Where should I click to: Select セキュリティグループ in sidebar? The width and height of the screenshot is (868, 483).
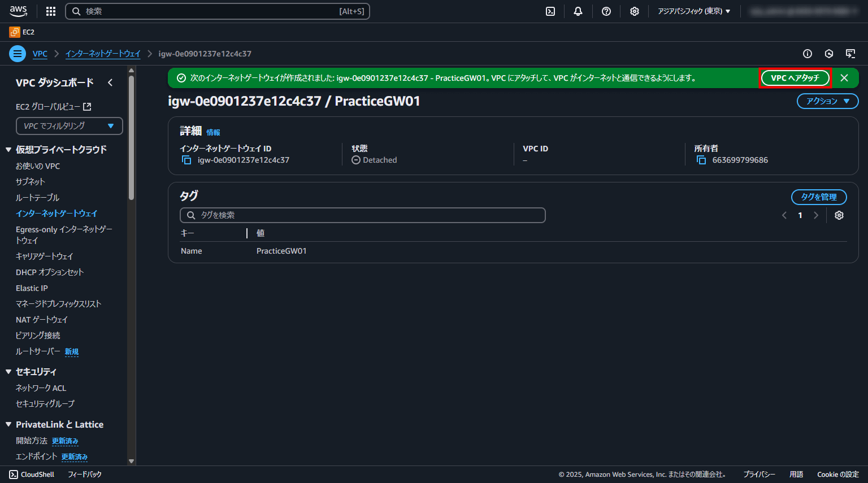45,404
